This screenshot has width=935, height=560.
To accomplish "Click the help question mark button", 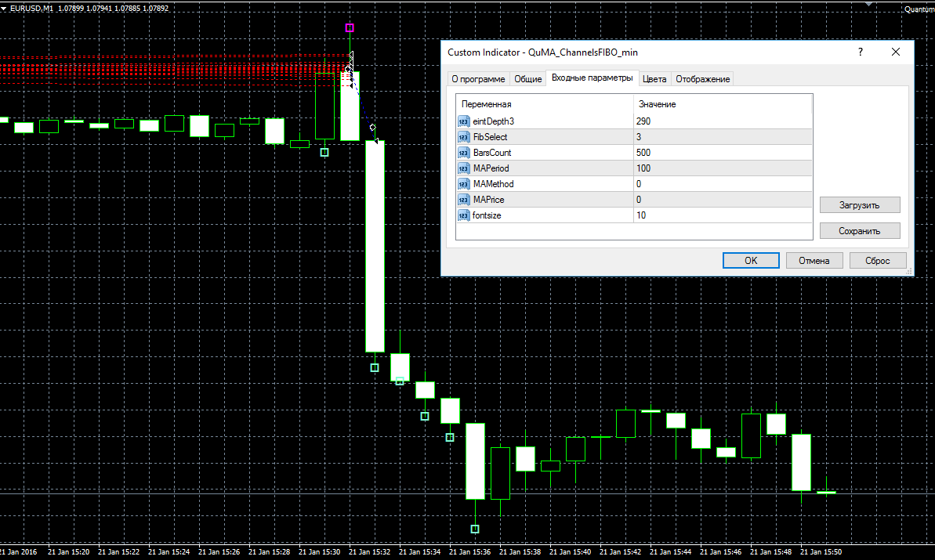I will pyautogui.click(x=860, y=52).
